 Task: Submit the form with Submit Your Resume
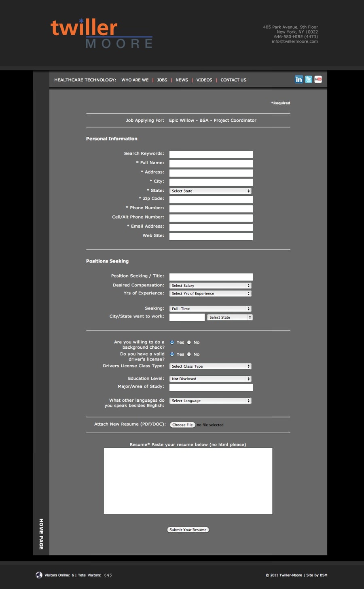click(188, 530)
